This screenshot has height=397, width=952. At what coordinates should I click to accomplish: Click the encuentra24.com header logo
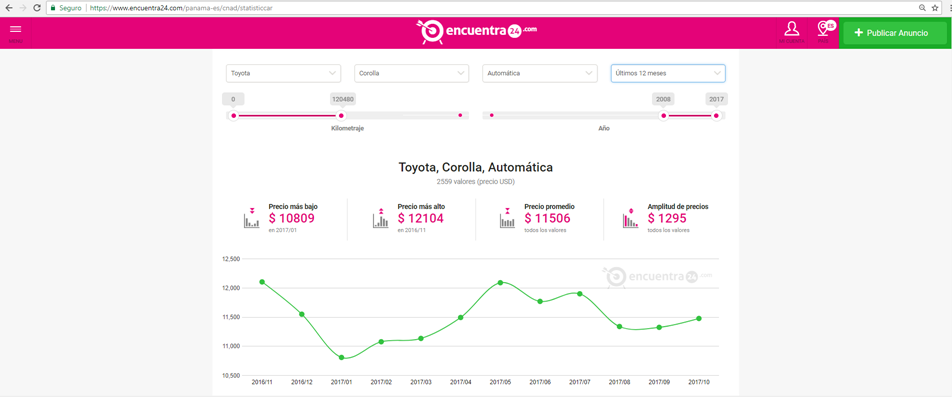coord(476,32)
